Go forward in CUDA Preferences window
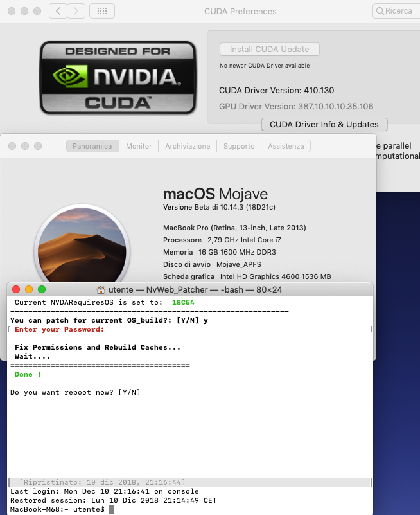This screenshot has height=515, width=420. [76, 11]
